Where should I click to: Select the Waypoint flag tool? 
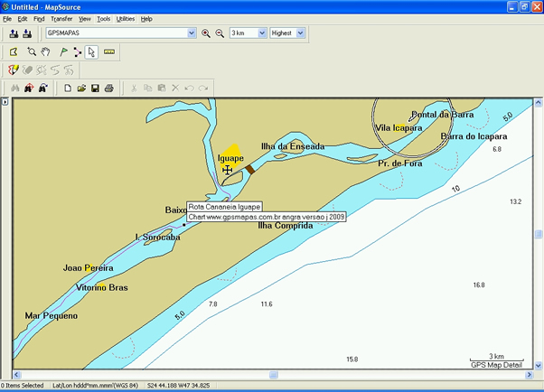pos(62,52)
